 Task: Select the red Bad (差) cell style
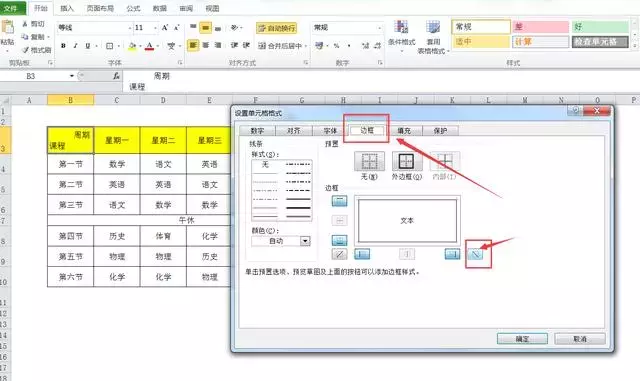tap(540, 27)
